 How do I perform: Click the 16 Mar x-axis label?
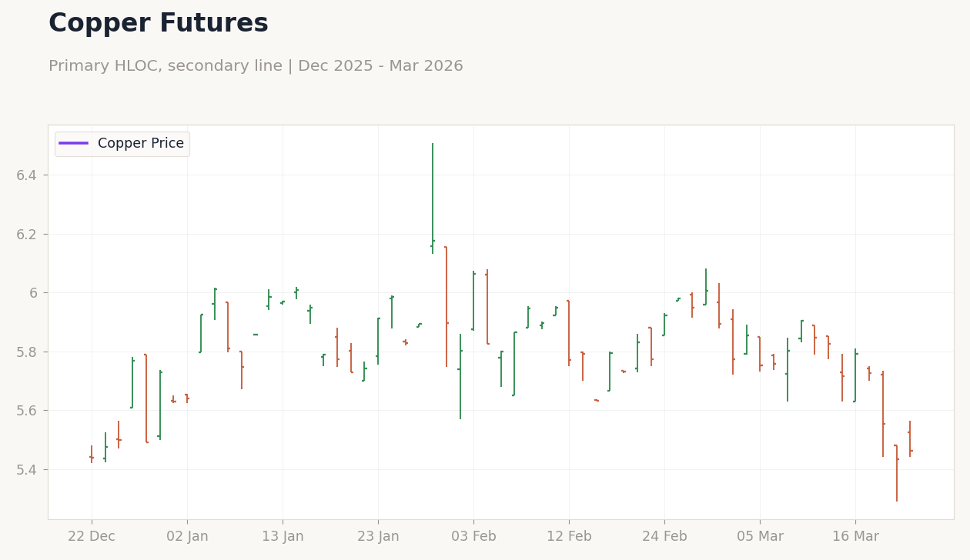click(x=855, y=537)
